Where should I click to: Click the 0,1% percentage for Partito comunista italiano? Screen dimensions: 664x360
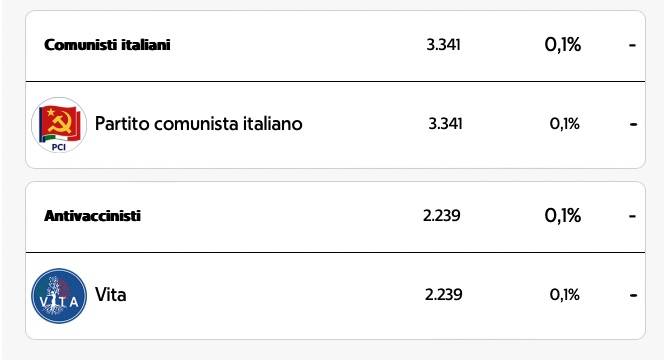coord(564,124)
